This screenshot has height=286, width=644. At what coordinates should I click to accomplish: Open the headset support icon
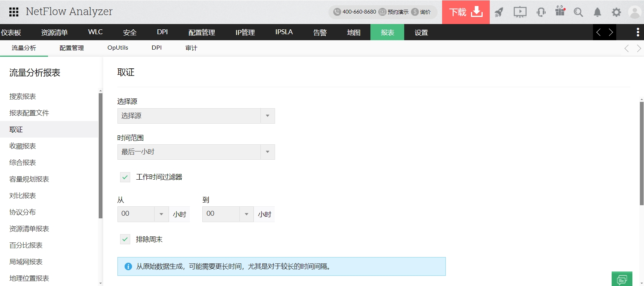pyautogui.click(x=541, y=12)
